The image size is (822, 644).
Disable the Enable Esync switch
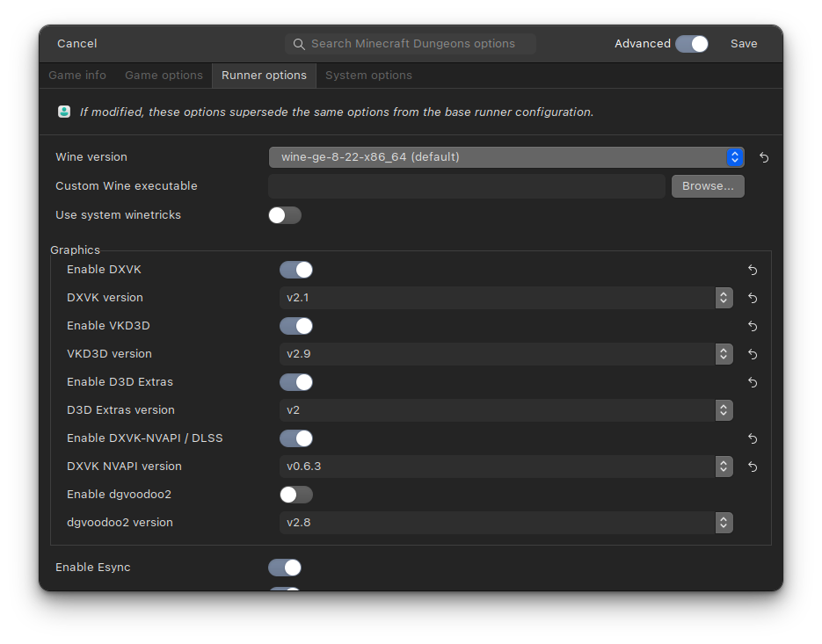click(x=285, y=568)
